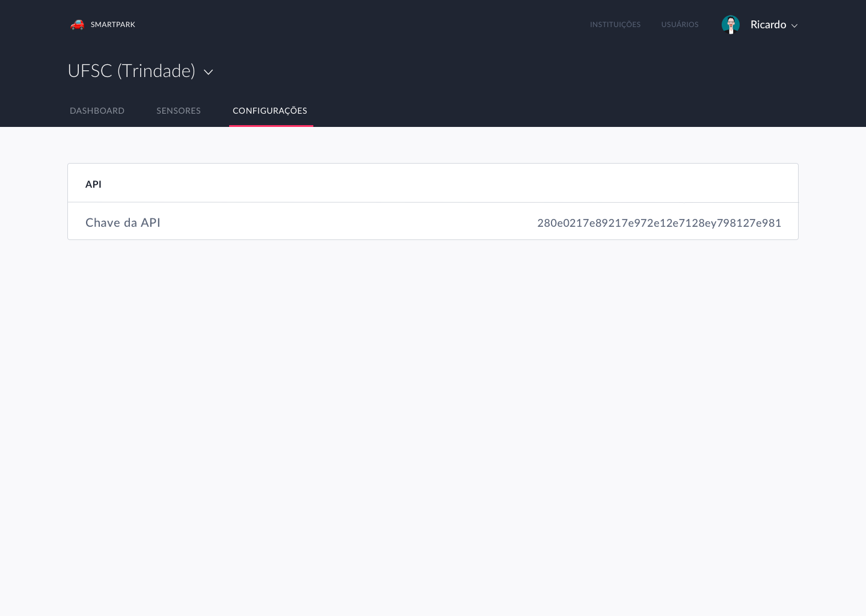
Task: Open the Sensores tab
Action: pos(179,111)
